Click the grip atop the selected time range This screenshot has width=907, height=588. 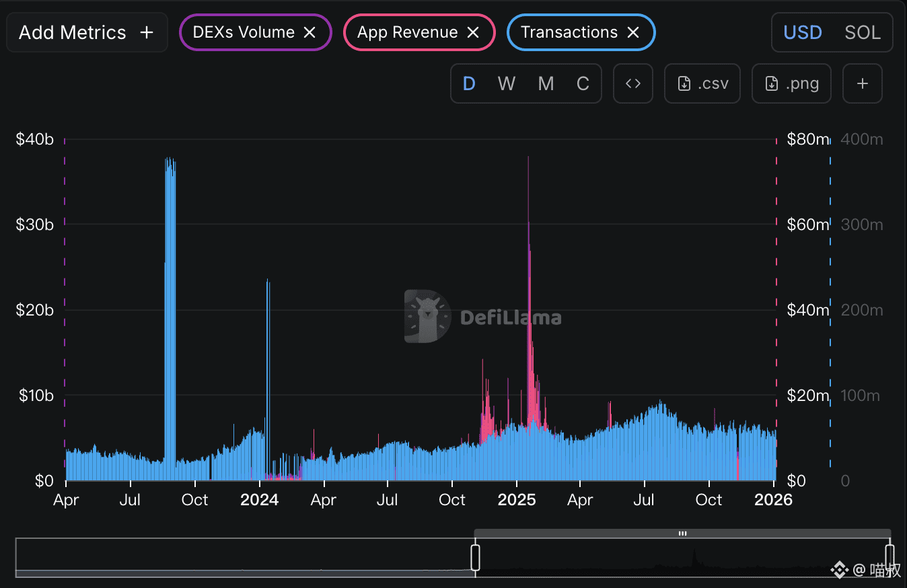[682, 534]
